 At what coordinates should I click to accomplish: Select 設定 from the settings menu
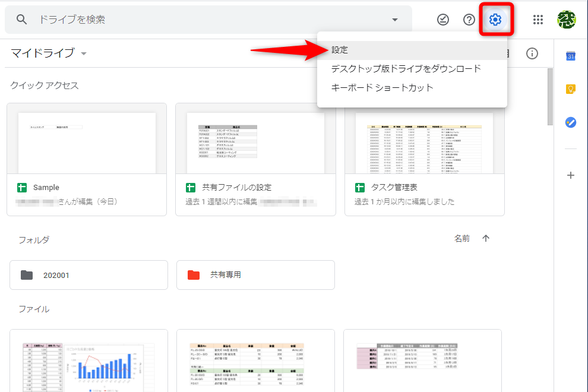pos(340,50)
